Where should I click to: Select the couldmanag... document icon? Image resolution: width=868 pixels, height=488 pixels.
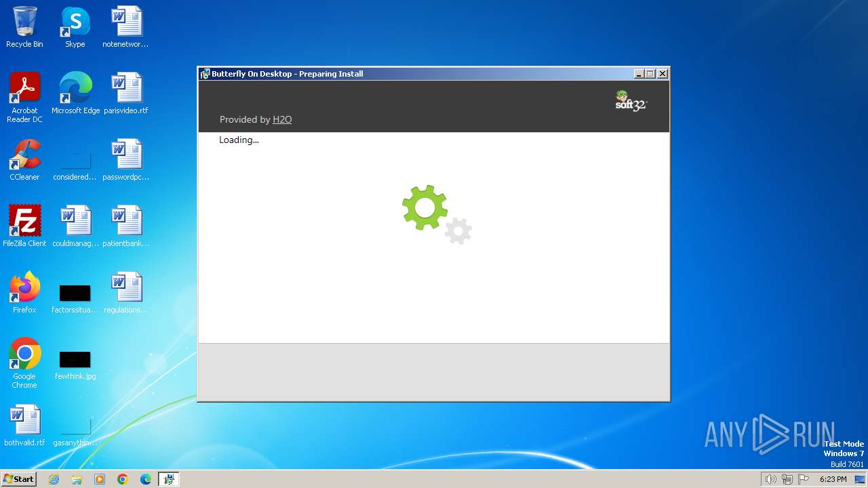[75, 226]
